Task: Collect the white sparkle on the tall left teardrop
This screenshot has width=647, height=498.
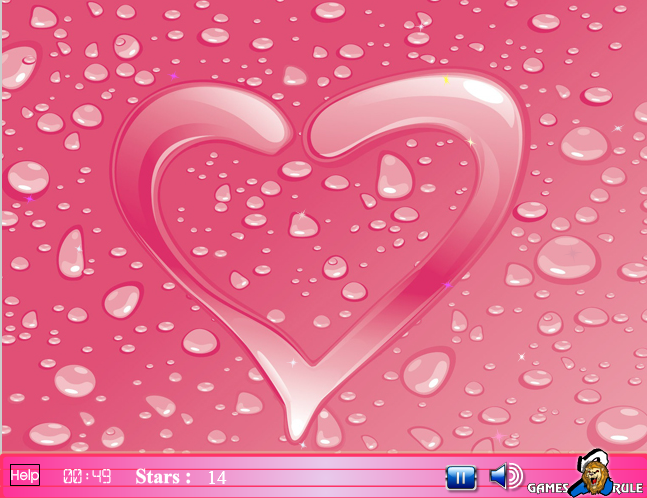Action: point(79,249)
